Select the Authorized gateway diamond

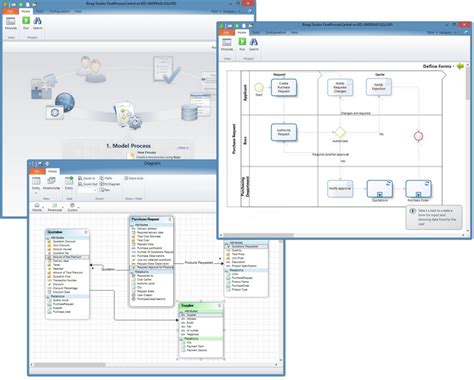pos(340,132)
